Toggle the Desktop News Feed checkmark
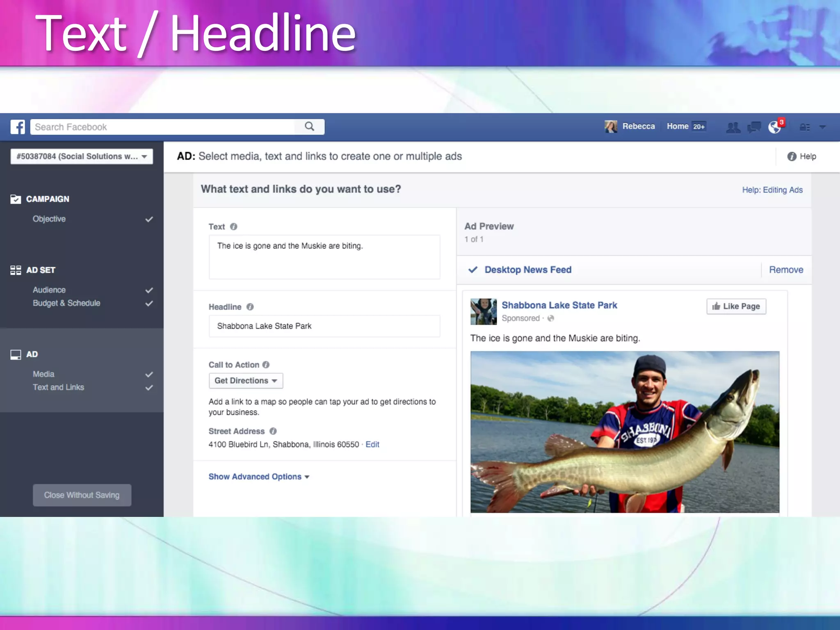The width and height of the screenshot is (840, 630). (473, 270)
